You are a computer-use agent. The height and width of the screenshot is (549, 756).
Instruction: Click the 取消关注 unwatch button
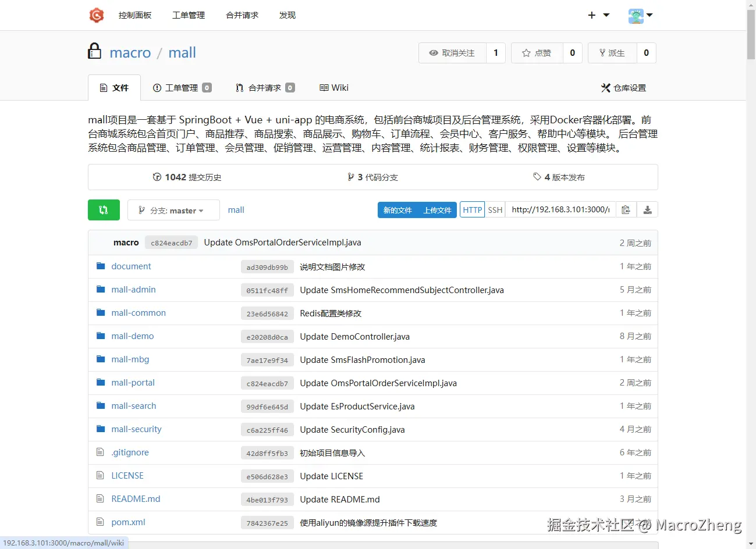pyautogui.click(x=452, y=53)
